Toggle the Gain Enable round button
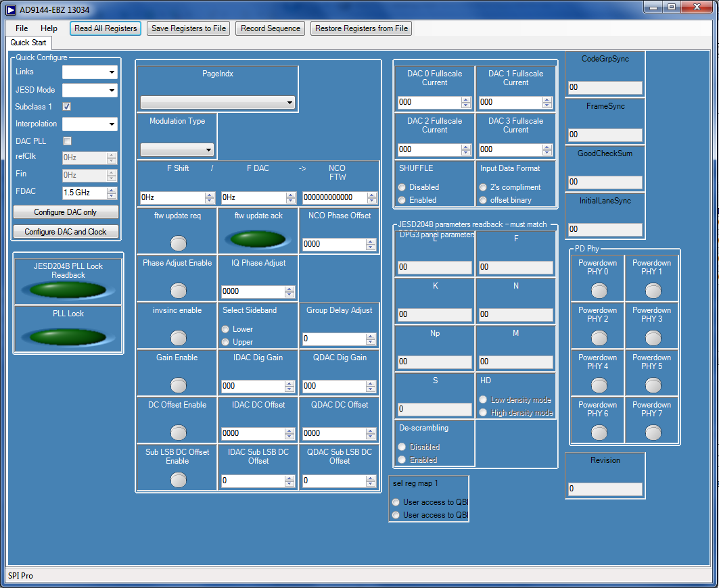The width and height of the screenshot is (719, 588). tap(179, 385)
